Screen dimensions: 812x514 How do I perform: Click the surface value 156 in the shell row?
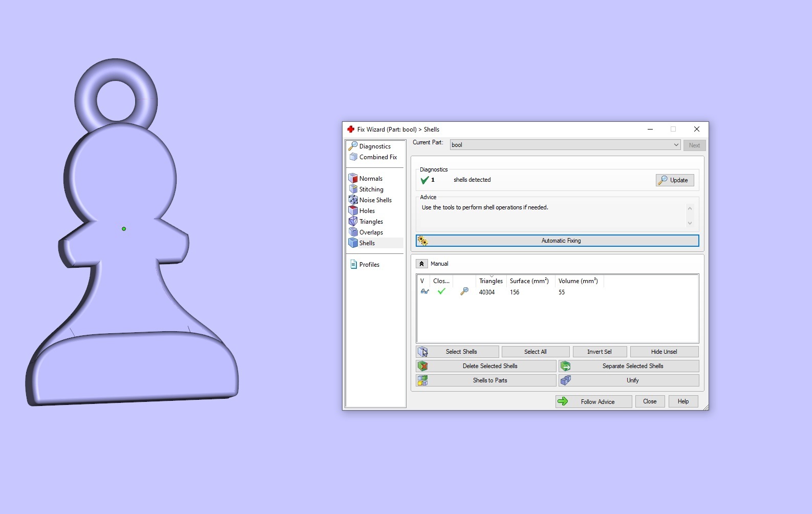pos(515,292)
